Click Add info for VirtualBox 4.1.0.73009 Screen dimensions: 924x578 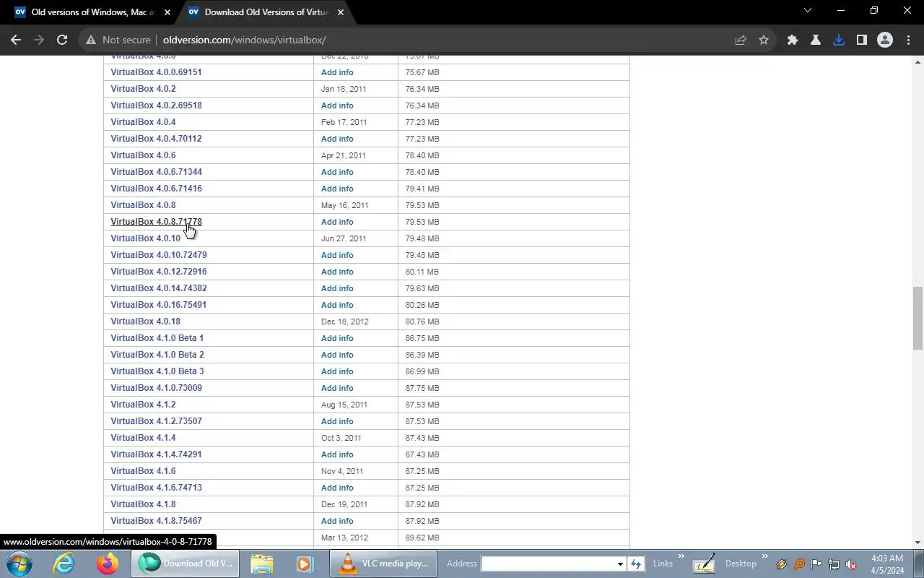click(337, 388)
